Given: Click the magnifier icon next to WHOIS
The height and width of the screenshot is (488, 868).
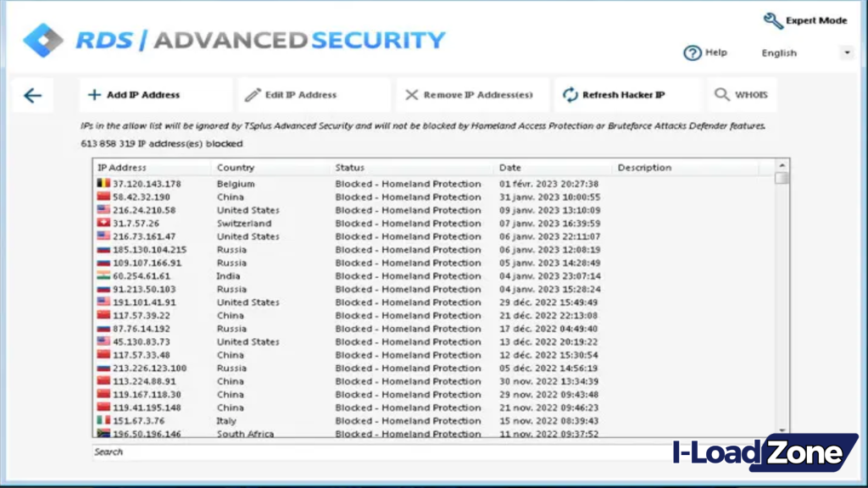Looking at the screenshot, I should [721, 93].
